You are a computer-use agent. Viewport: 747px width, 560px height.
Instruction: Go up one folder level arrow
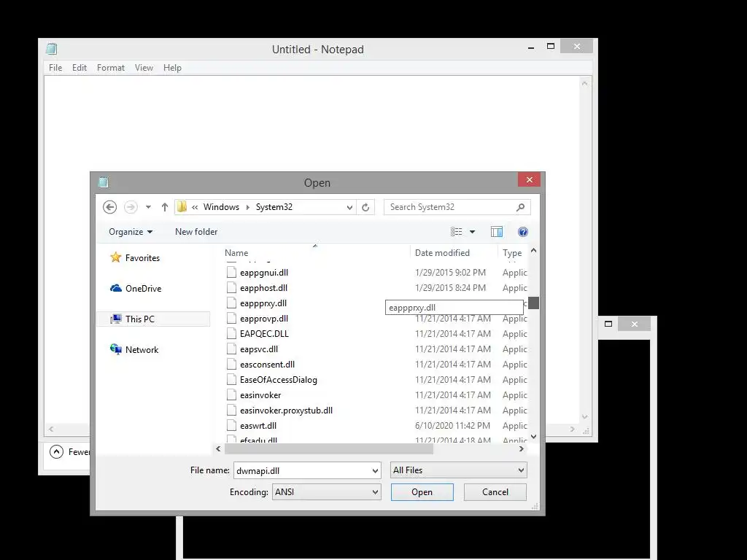[164, 207]
